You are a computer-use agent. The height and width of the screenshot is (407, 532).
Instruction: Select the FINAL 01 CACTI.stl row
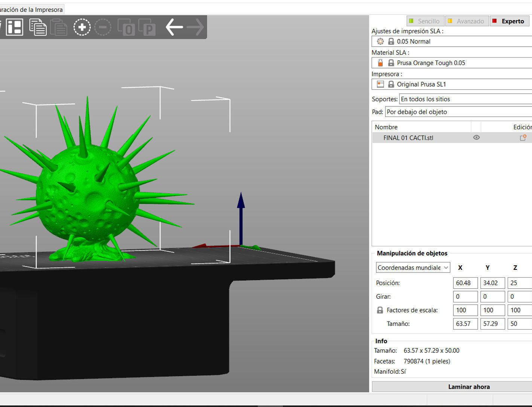(452, 138)
